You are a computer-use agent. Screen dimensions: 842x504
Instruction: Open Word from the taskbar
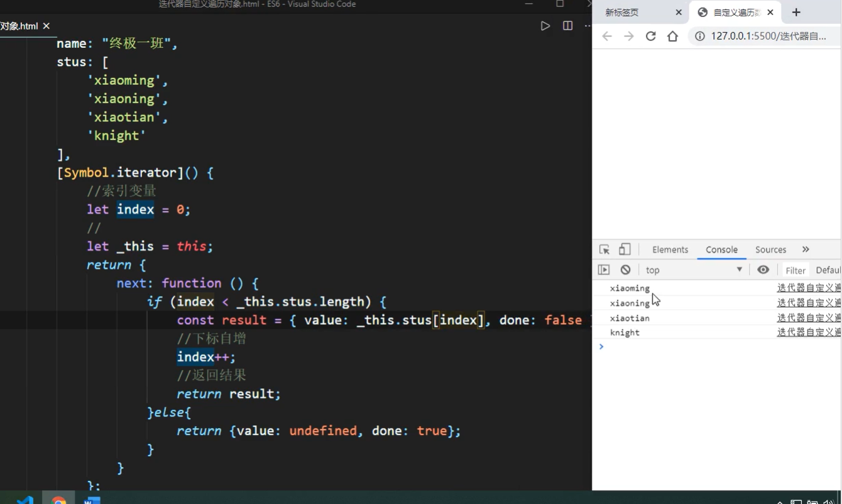[92, 500]
